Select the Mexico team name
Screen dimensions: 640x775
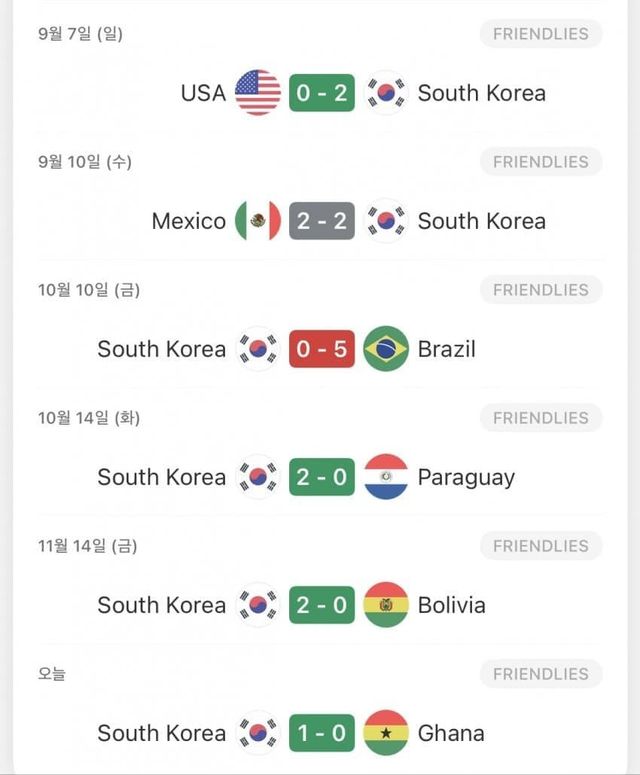coord(189,221)
